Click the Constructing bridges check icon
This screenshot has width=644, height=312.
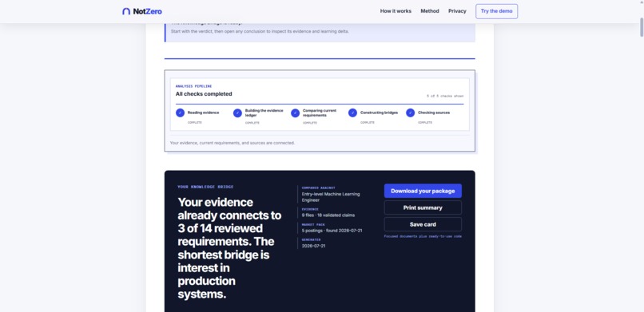coord(352,113)
